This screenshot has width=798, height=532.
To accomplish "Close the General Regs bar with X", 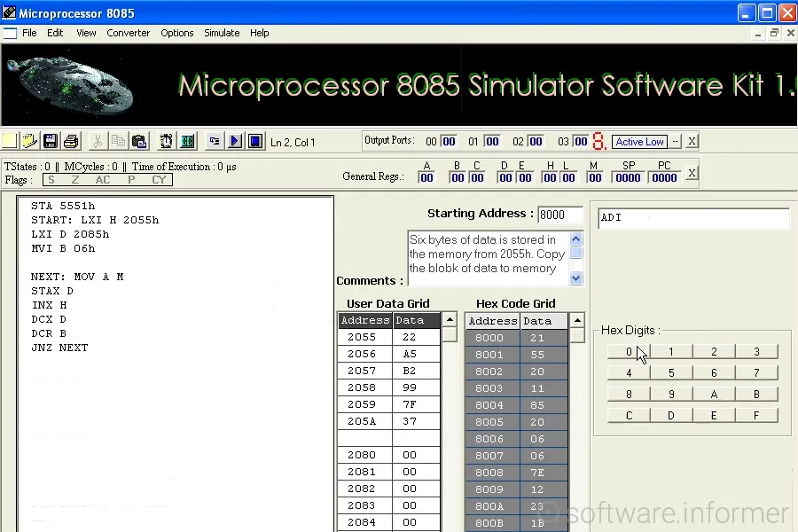I will tap(692, 173).
